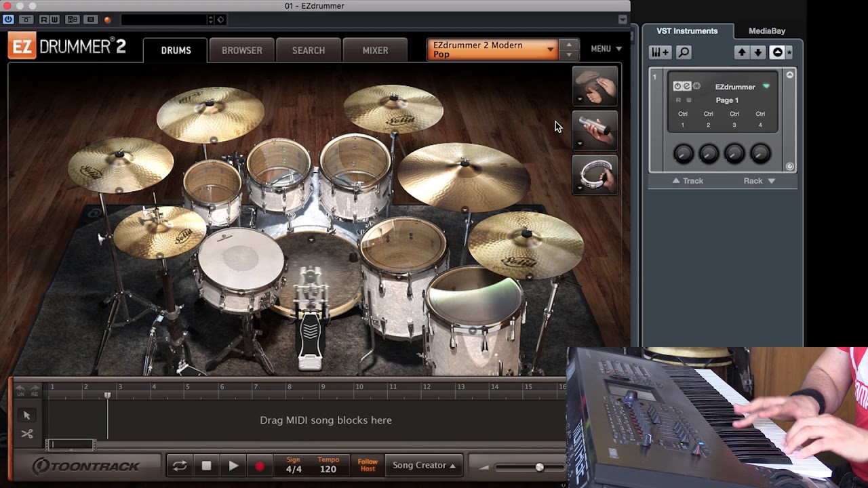Toggle loop playback button
The height and width of the screenshot is (488, 868).
coord(180,466)
